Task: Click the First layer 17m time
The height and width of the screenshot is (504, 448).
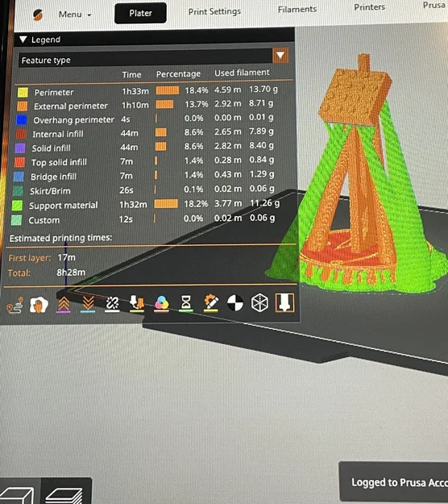Action: pyautogui.click(x=67, y=257)
